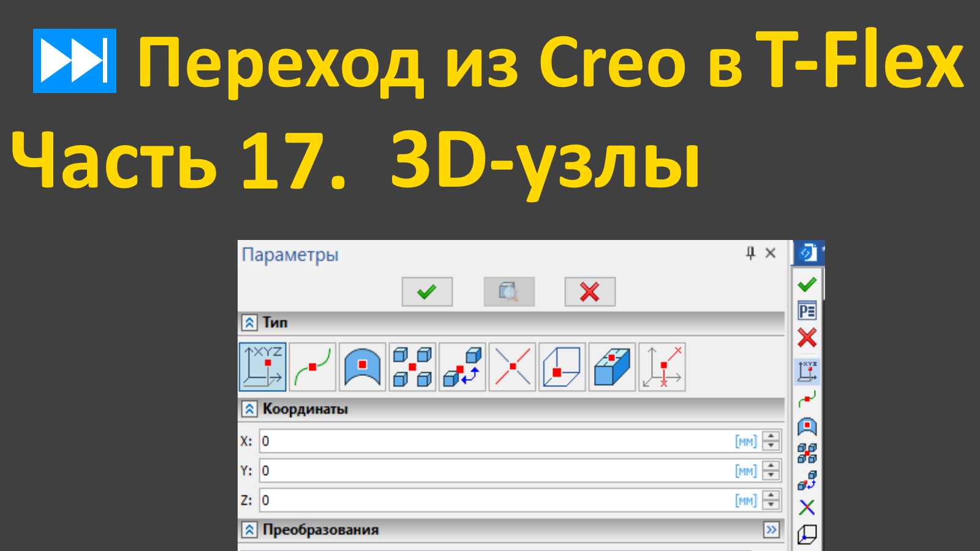980x551 pixels.
Task: Click the blue fast-forward icon in title
Action: [x=75, y=61]
